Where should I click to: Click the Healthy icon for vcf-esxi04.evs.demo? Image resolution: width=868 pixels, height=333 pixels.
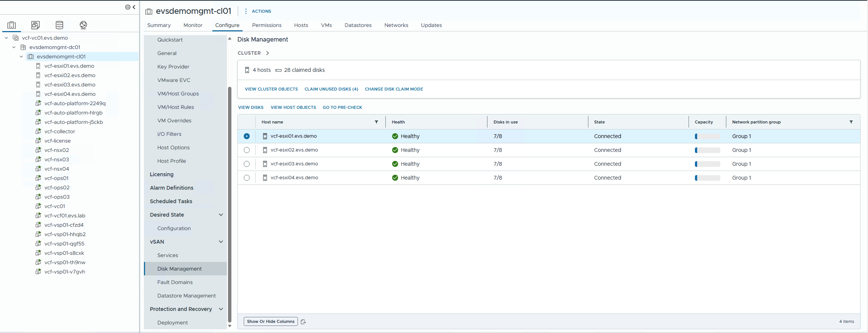pyautogui.click(x=395, y=178)
